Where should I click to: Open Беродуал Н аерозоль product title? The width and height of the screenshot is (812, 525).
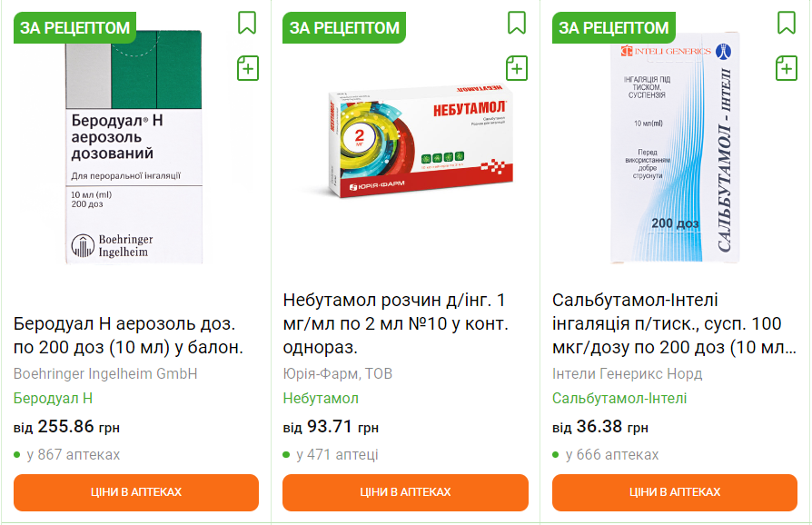point(129,335)
